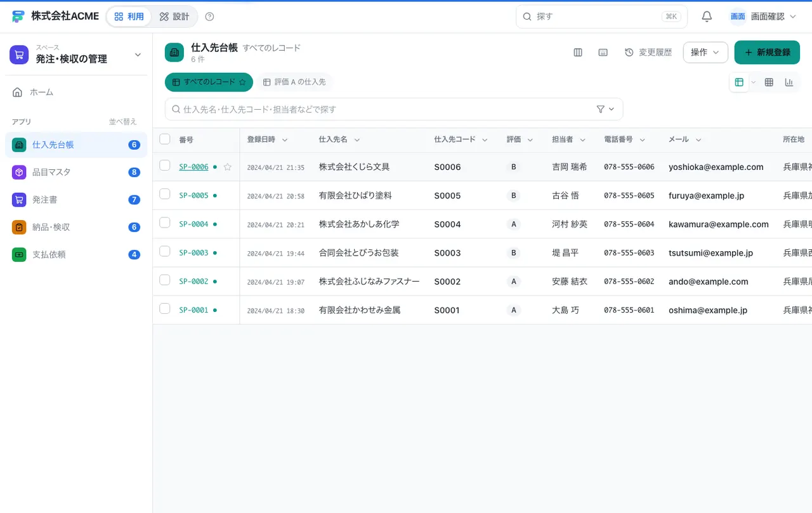
Task: Switch to the grid view icon
Action: tap(769, 82)
